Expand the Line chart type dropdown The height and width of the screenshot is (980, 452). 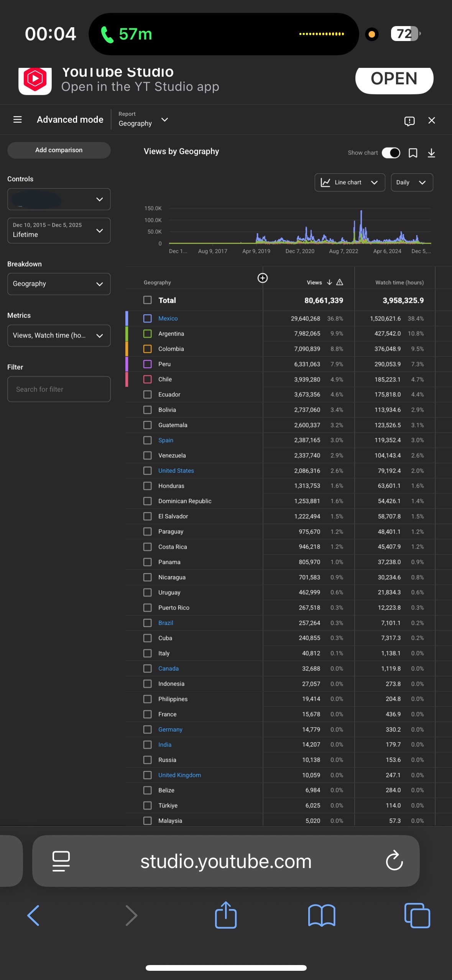click(349, 183)
